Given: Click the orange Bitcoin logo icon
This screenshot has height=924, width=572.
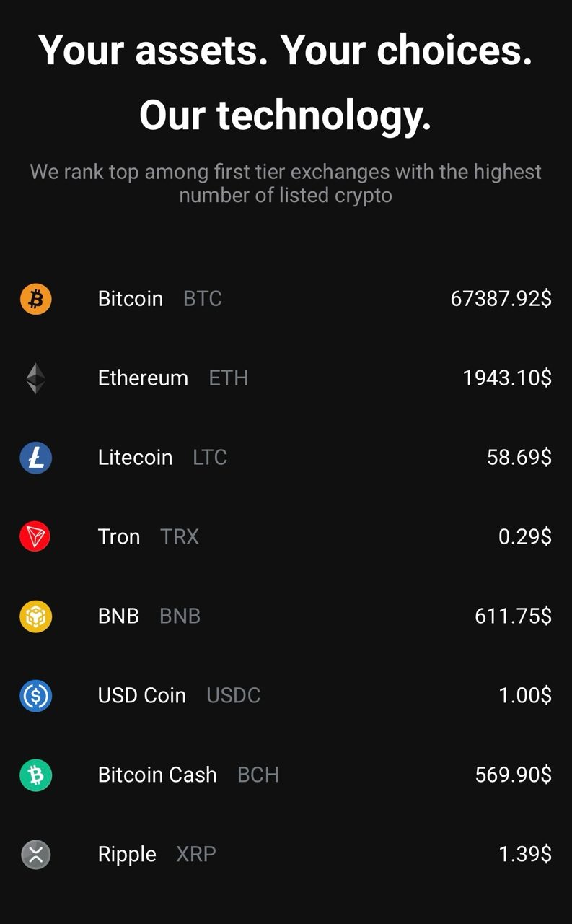Looking at the screenshot, I should 35,298.
